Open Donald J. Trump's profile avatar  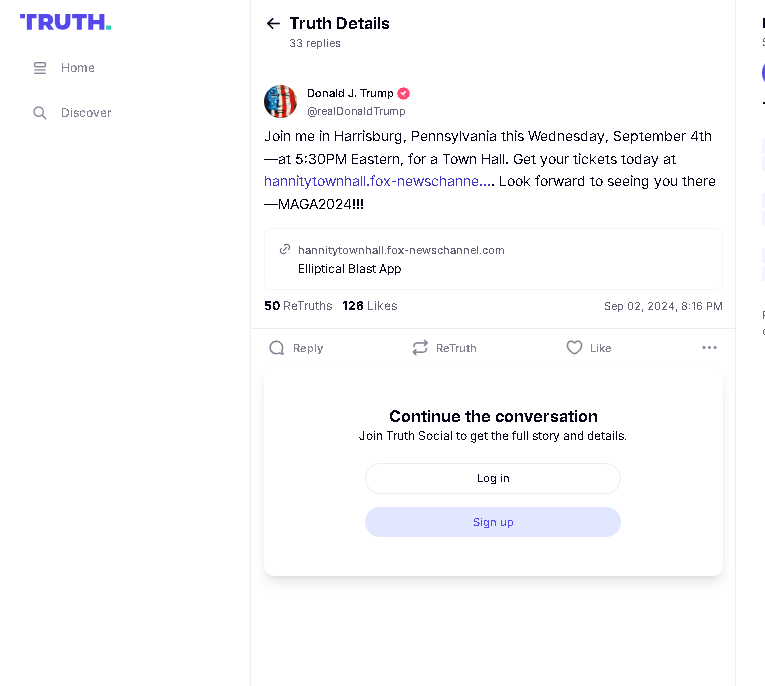pyautogui.click(x=281, y=101)
